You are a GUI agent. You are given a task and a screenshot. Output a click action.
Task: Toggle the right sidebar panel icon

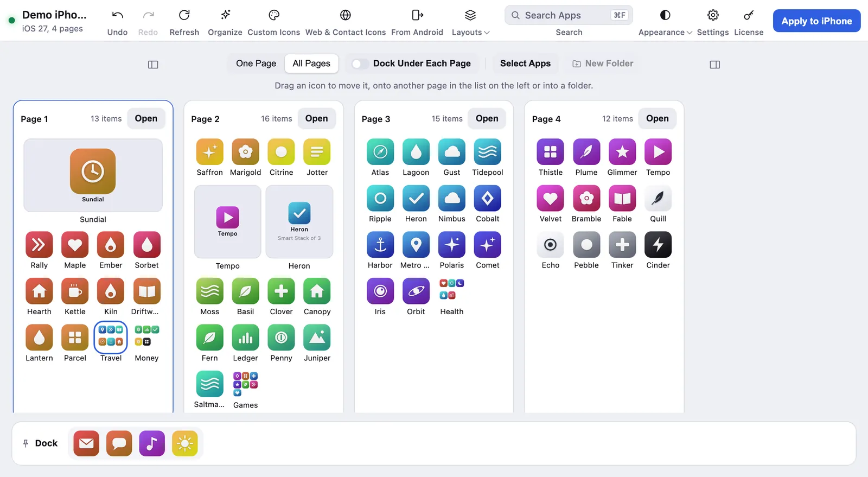click(715, 65)
